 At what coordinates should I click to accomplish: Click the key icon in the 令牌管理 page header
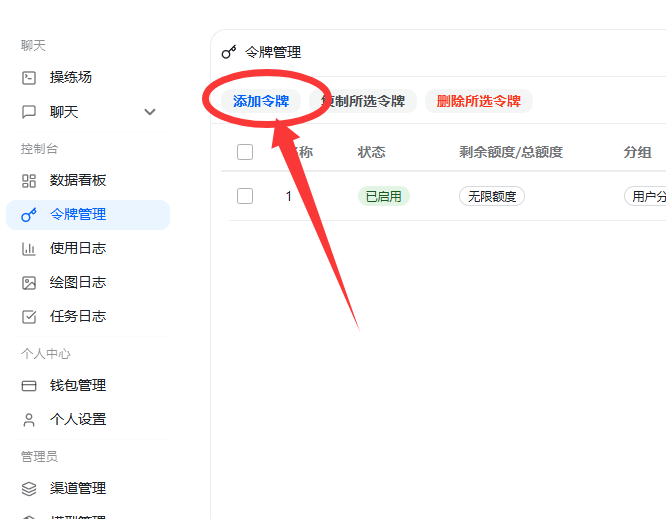coord(229,52)
